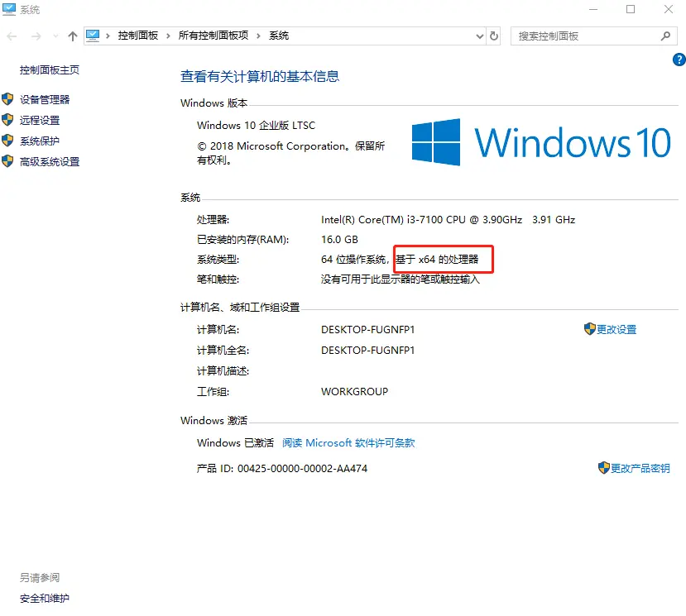The height and width of the screenshot is (616, 686).
Task: Click shield icon beside 设备管理器
Action: [7, 99]
